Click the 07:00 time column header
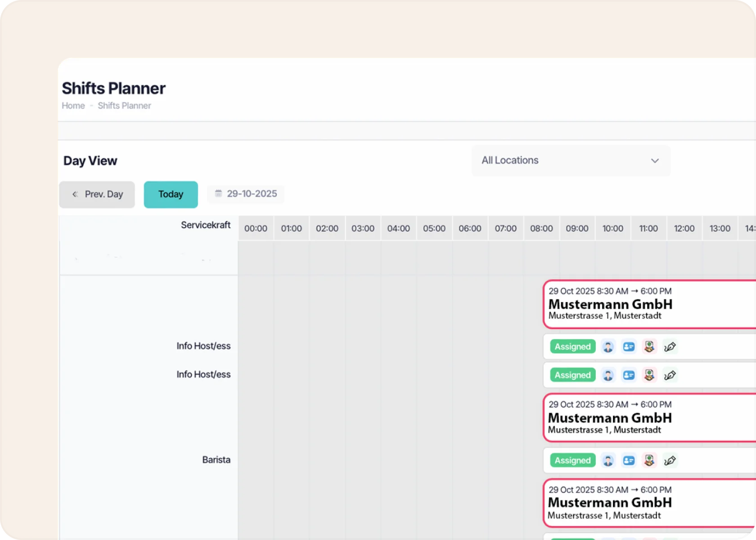This screenshot has height=540, width=756. tap(506, 229)
